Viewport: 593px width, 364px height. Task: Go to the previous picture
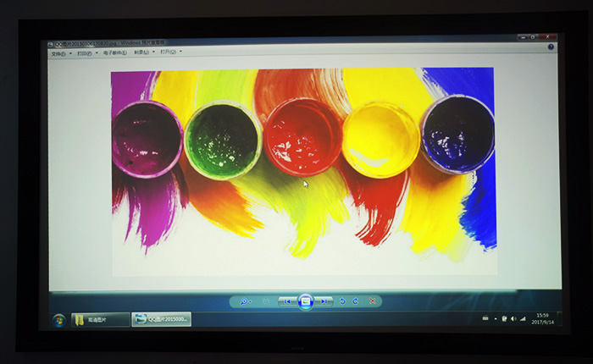[x=288, y=301]
